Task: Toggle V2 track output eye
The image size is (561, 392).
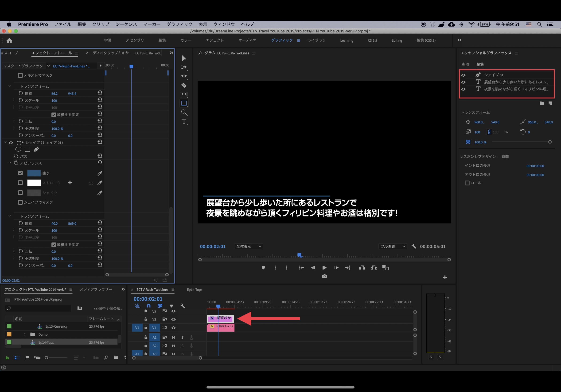Action: click(x=173, y=319)
